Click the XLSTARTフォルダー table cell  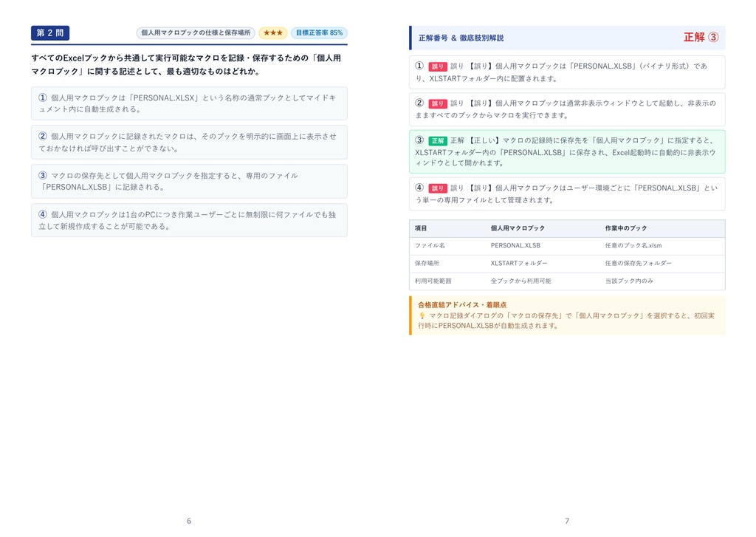[519, 264]
